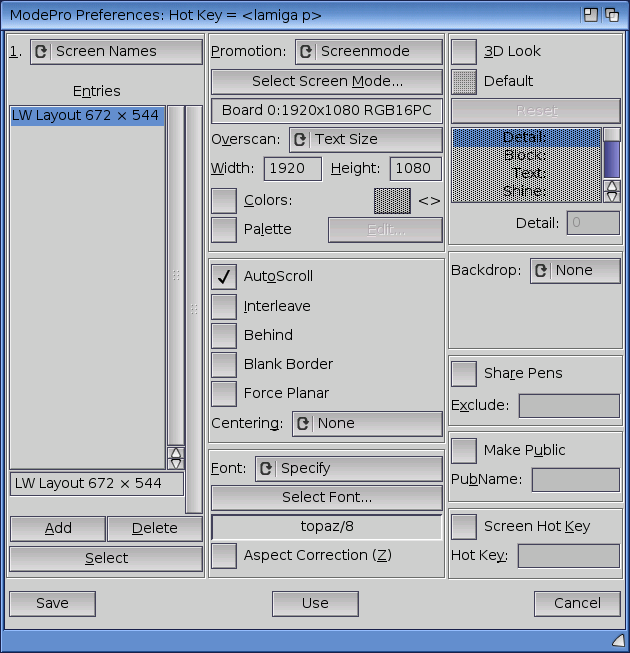The height and width of the screenshot is (653, 630).
Task: Enable the 3D Look checkbox
Action: pos(464,52)
